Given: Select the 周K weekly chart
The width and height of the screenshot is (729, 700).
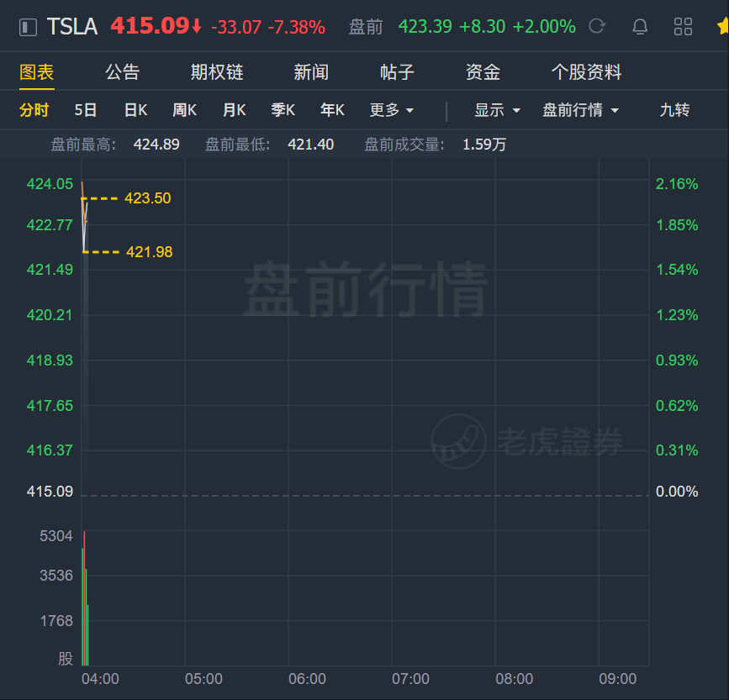Looking at the screenshot, I should [x=185, y=110].
